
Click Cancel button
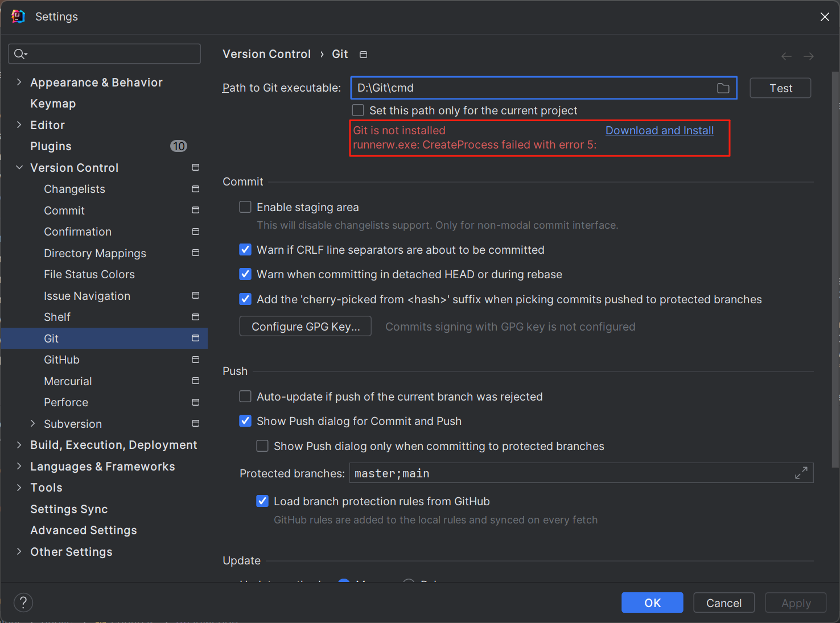pyautogui.click(x=724, y=603)
